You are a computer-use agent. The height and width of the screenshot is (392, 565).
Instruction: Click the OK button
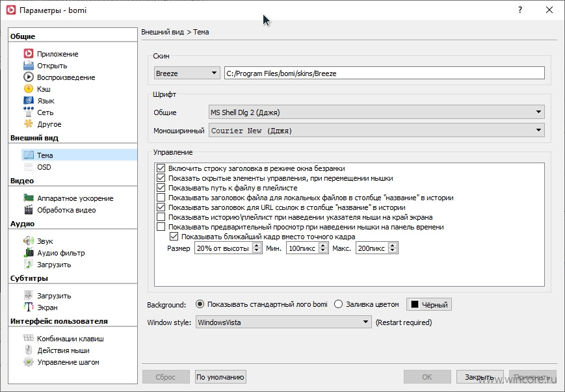[427, 377]
